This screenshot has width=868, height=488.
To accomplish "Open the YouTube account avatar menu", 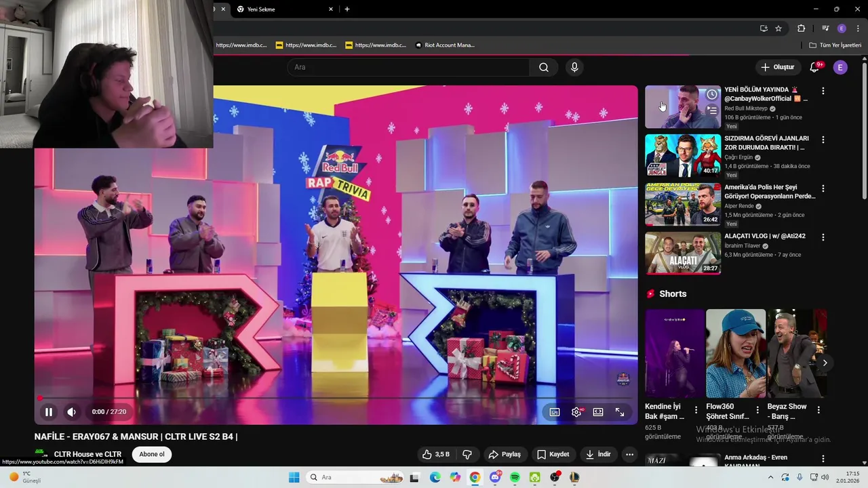I will (840, 67).
